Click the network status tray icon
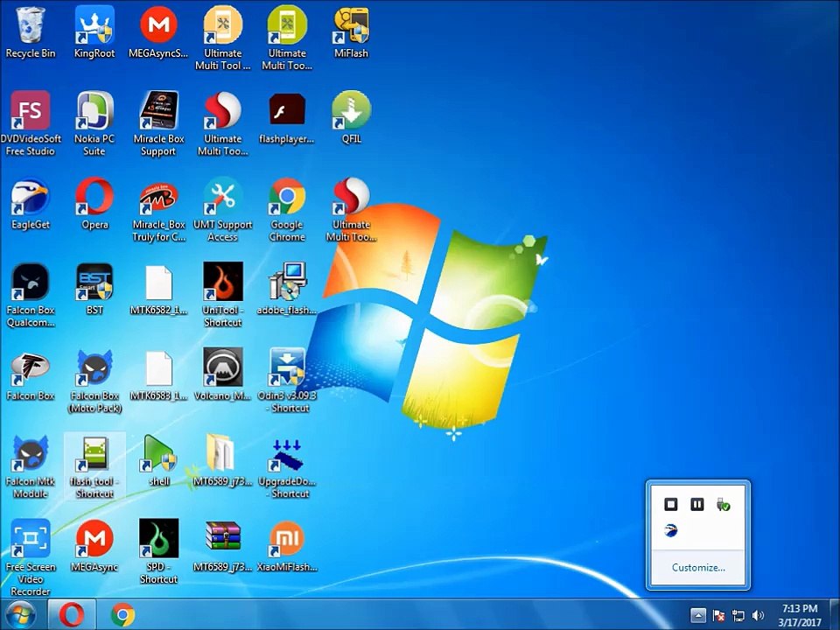This screenshot has height=630, width=840. 738,616
